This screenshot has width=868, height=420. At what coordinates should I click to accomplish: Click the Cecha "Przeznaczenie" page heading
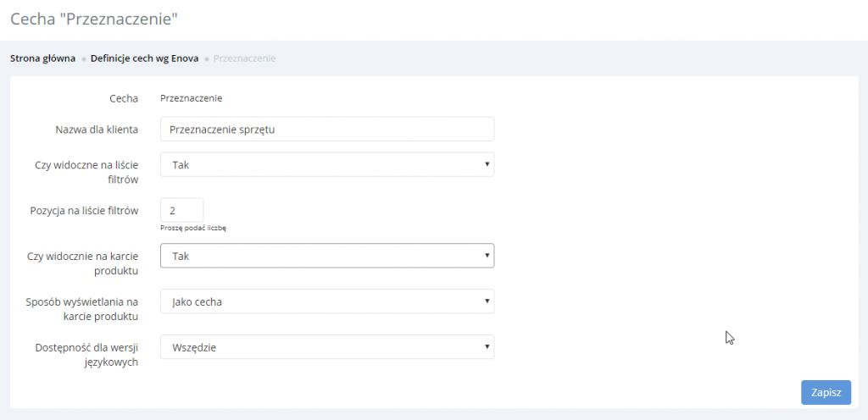(x=94, y=18)
